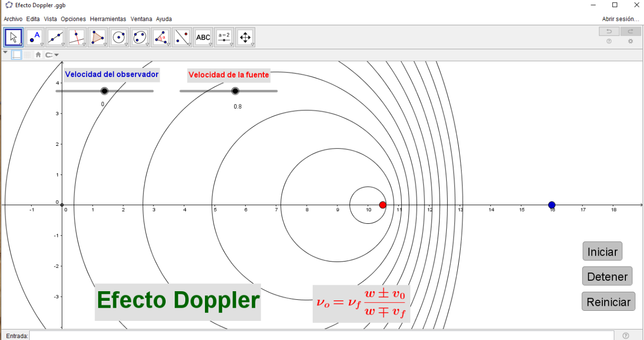Select the Line through two points tool
The width and height of the screenshot is (644, 340).
pos(56,37)
